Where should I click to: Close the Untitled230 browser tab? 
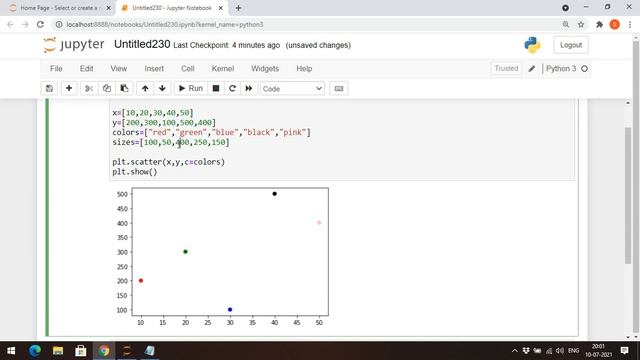click(x=220, y=8)
